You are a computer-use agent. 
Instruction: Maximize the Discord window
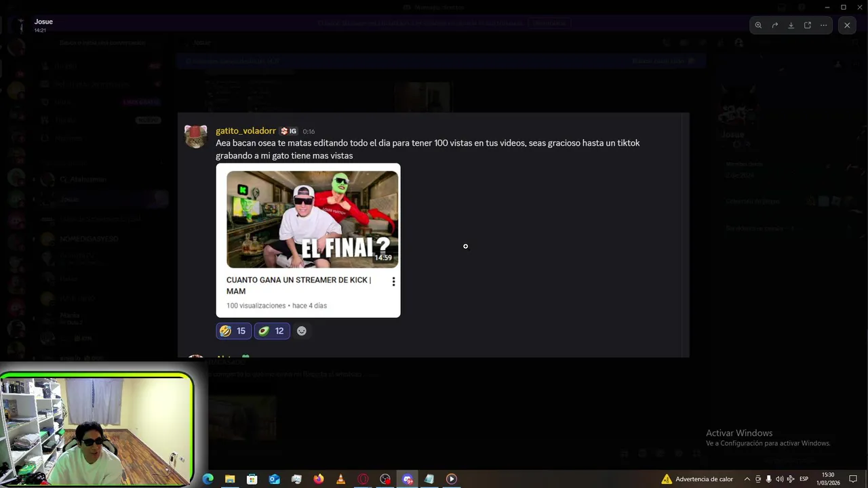844,7
